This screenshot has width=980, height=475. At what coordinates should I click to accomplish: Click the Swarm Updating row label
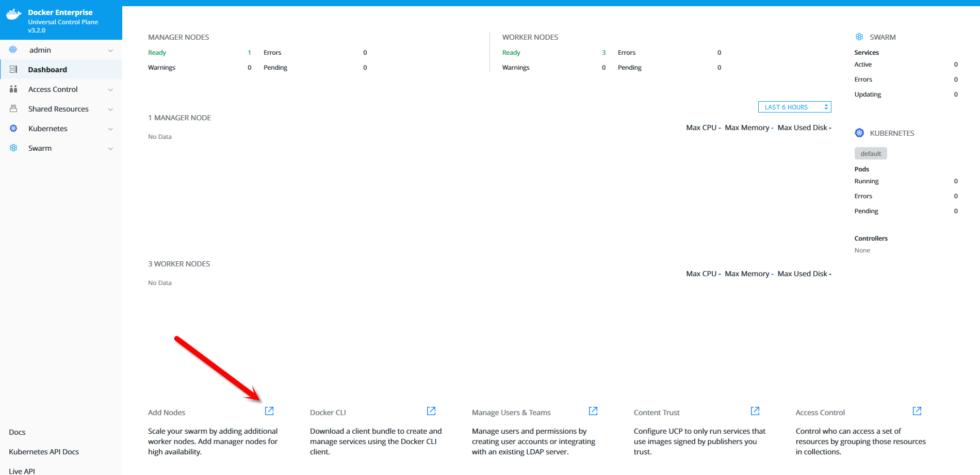(x=868, y=94)
